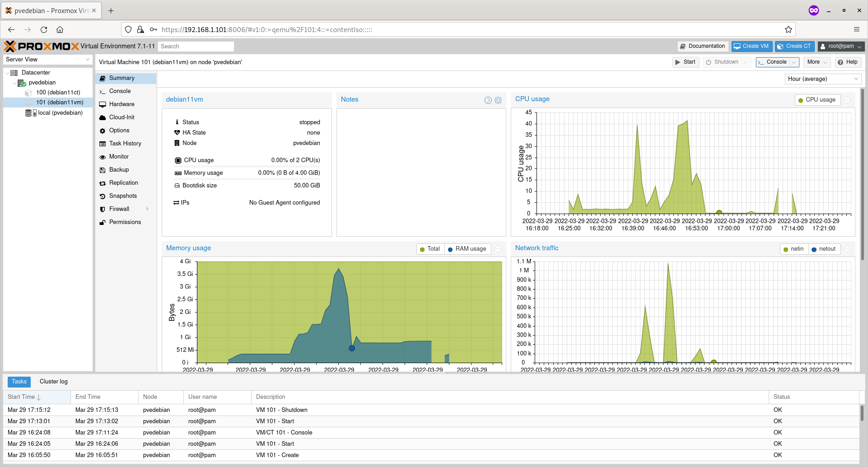The image size is (868, 467).
Task: Click the Shutdown button
Action: pyautogui.click(x=722, y=62)
